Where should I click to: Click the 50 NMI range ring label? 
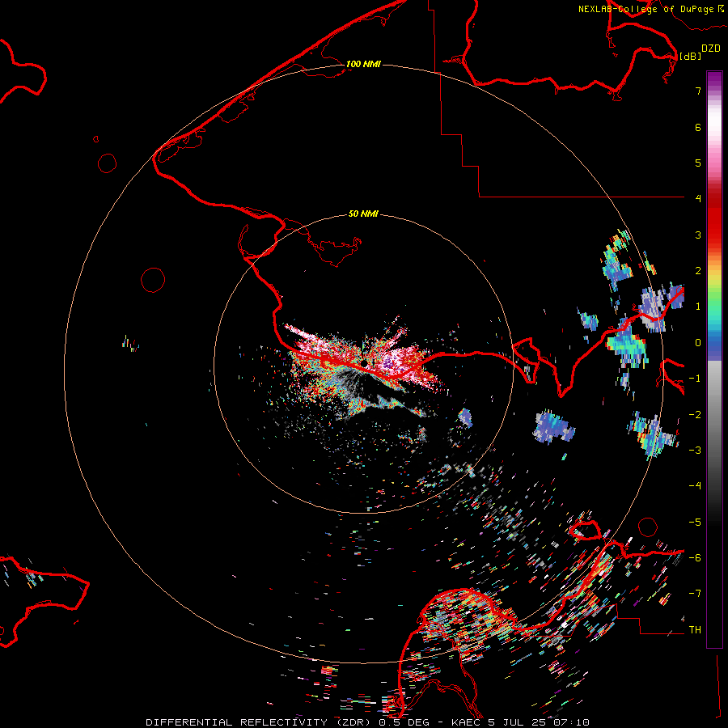pyautogui.click(x=363, y=214)
